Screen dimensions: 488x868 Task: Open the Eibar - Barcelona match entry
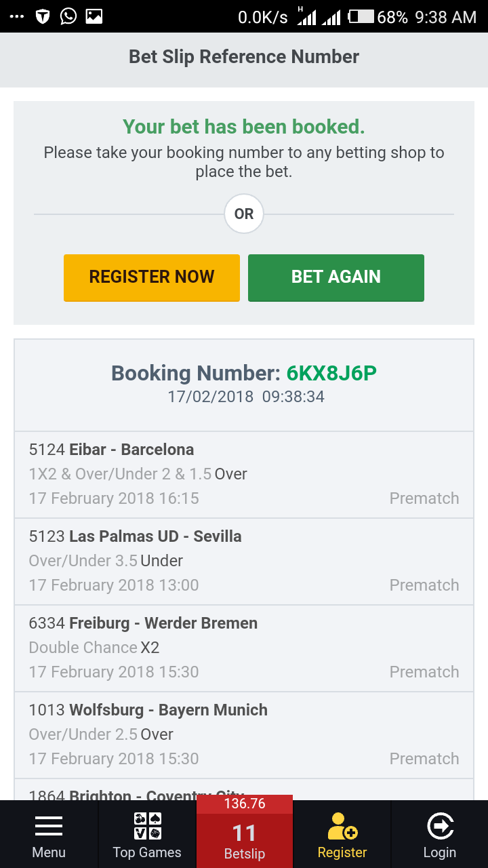[244, 474]
